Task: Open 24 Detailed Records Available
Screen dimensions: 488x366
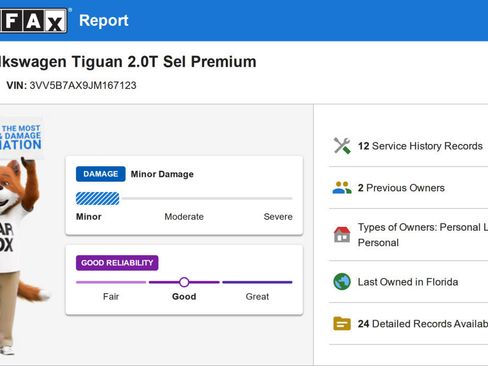Action: point(423,324)
